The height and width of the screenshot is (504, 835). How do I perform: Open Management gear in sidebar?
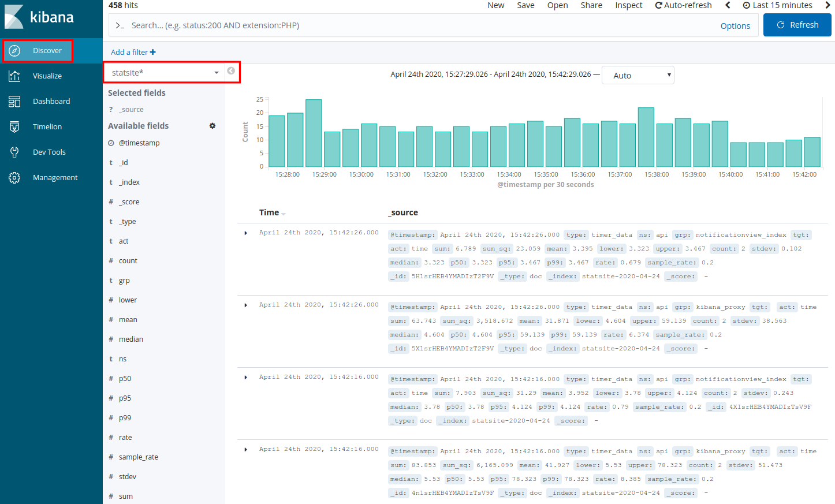[x=14, y=178]
